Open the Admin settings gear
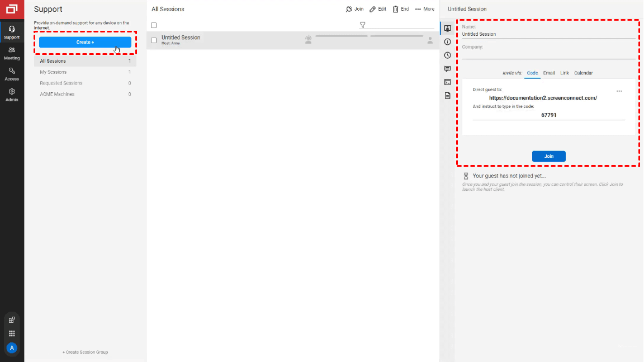 (x=12, y=94)
